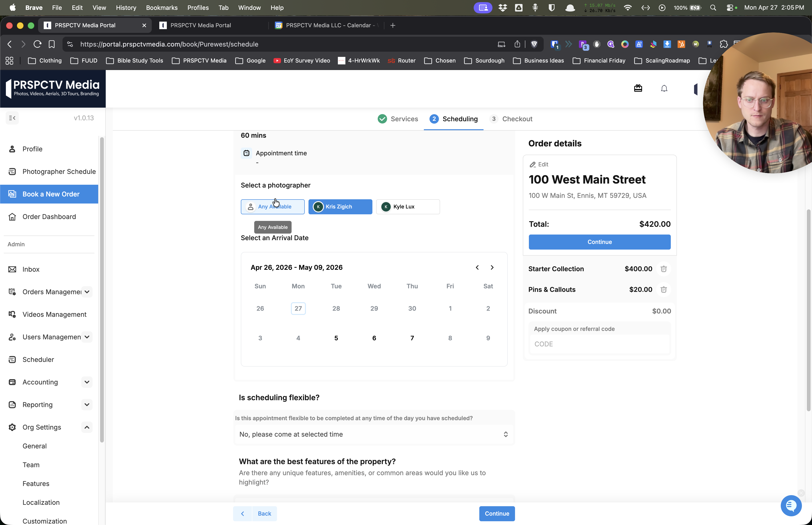Viewport: 812px width, 525px height.
Task: Open the PRSPCTV Media bookmarks folder
Action: click(199, 61)
